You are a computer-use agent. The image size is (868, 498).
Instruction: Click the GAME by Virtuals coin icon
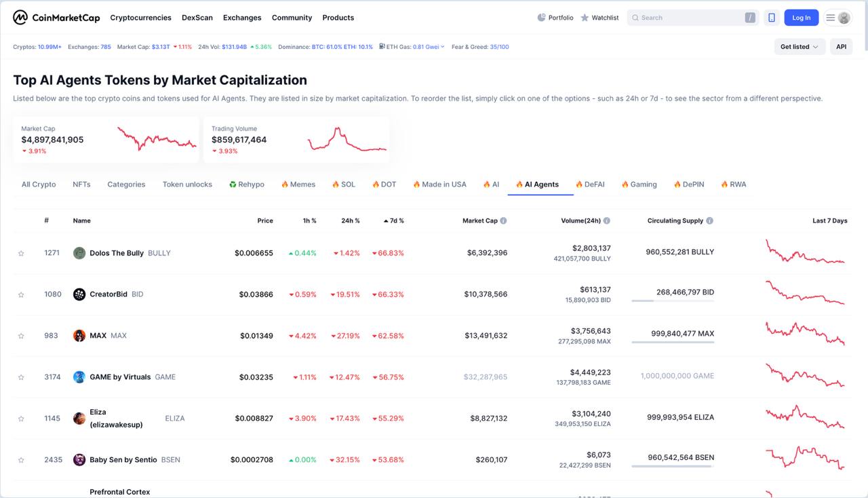(x=79, y=377)
